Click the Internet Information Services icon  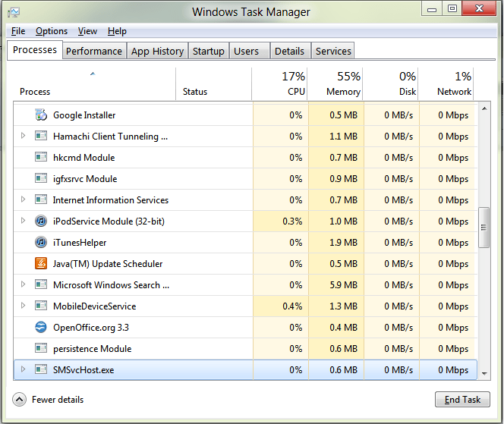(41, 199)
